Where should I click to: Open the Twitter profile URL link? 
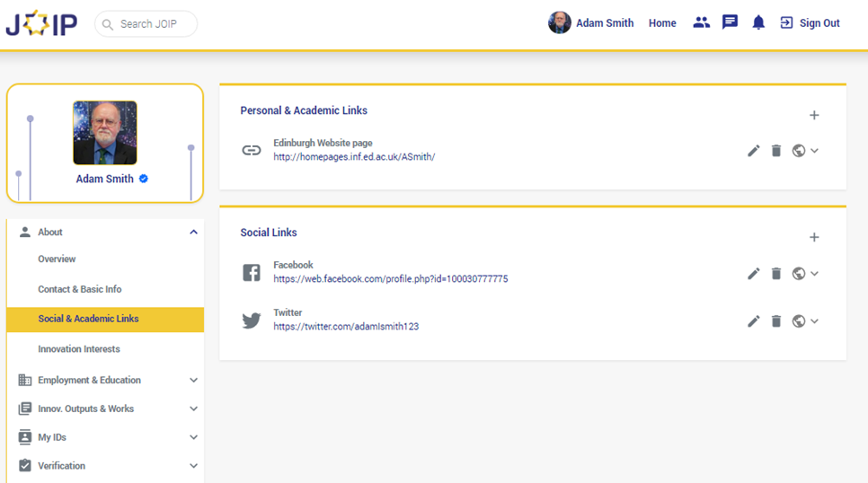pyautogui.click(x=346, y=327)
